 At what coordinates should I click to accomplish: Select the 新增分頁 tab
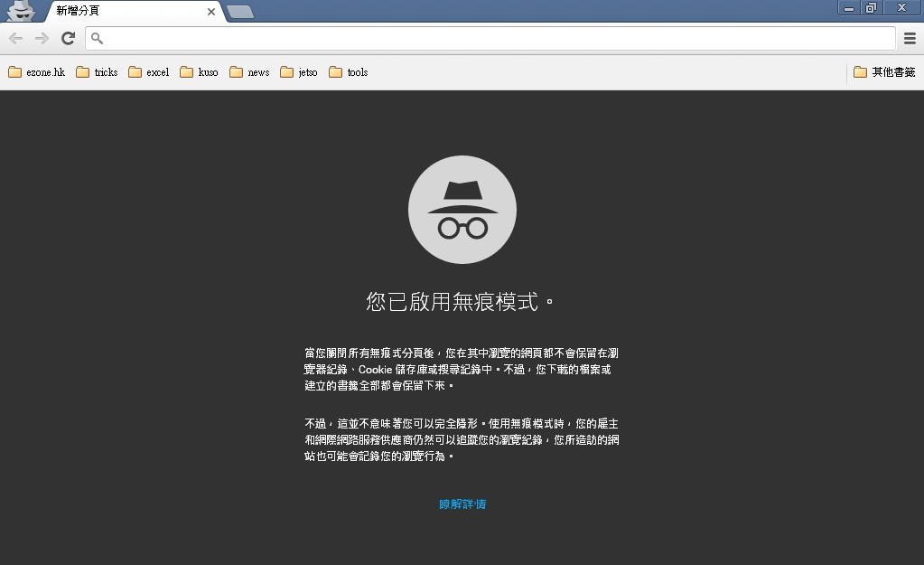click(x=117, y=12)
